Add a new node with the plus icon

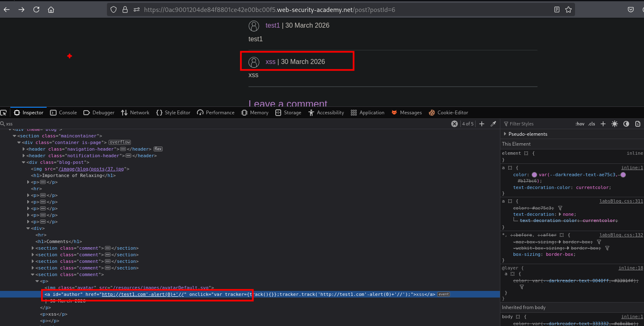[x=482, y=124]
